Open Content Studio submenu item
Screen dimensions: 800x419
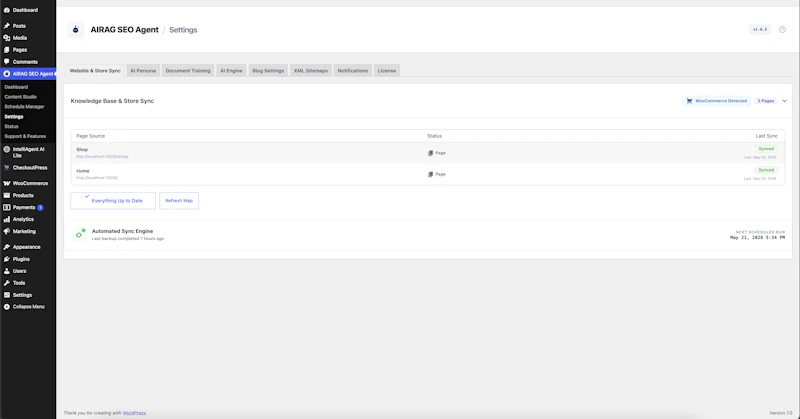(20, 97)
